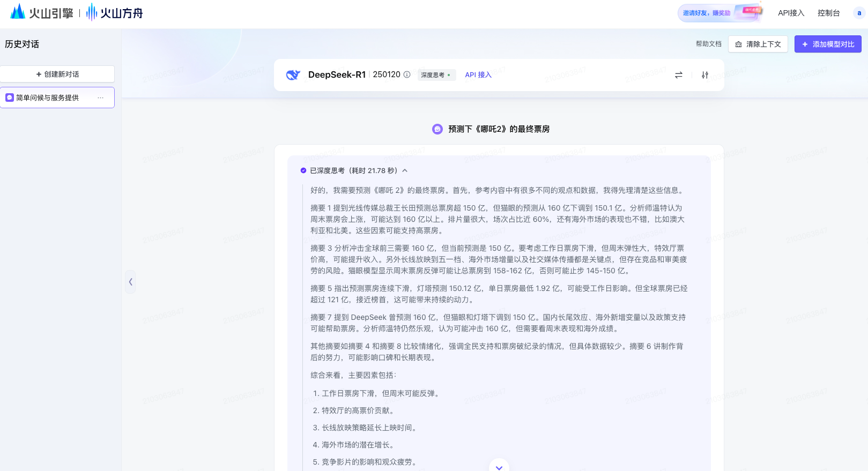Click the 清除上下文 button

tap(758, 44)
